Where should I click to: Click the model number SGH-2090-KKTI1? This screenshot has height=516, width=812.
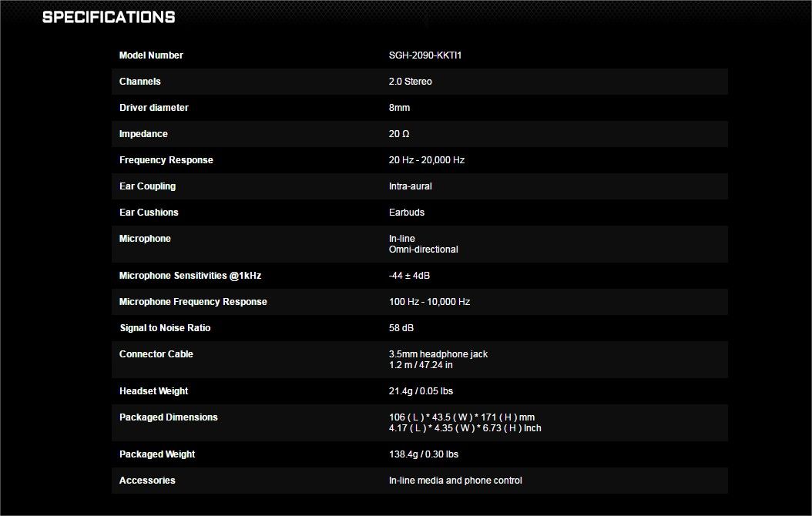point(425,55)
